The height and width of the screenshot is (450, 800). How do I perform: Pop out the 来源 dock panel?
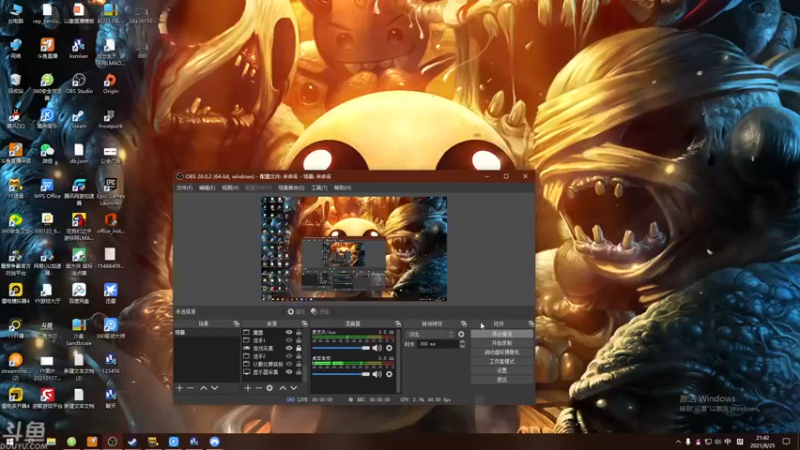point(305,324)
